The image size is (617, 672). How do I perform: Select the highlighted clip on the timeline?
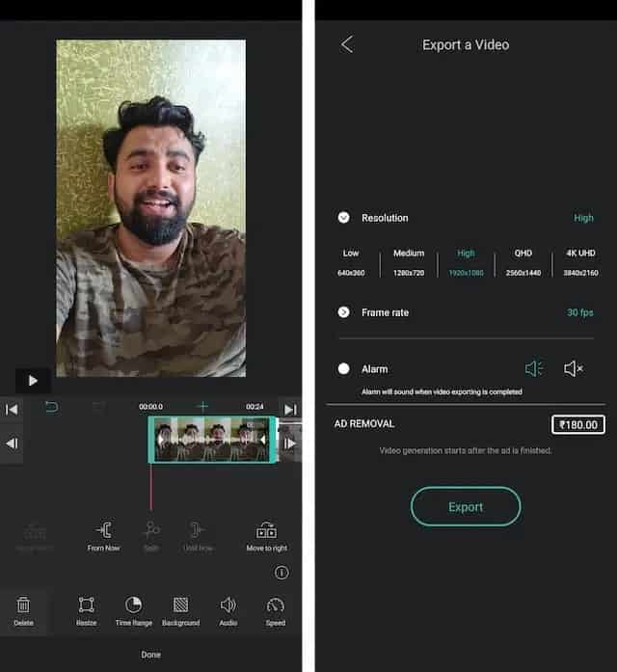(212, 440)
